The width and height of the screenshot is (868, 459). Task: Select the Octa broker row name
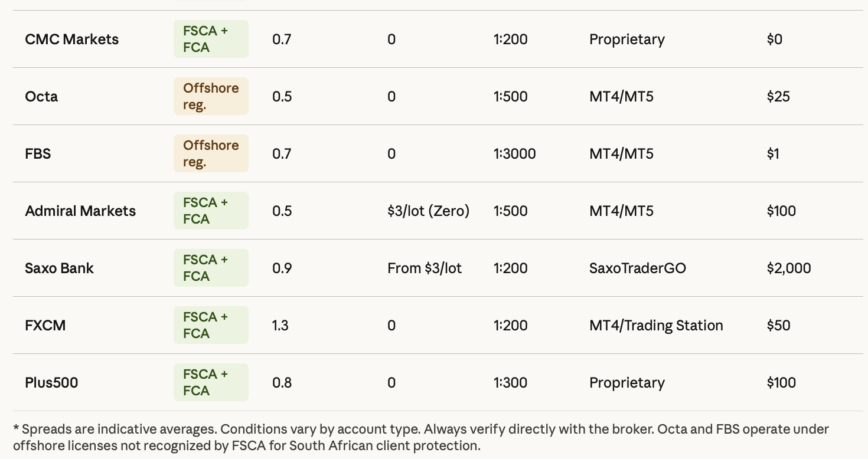[x=41, y=97]
